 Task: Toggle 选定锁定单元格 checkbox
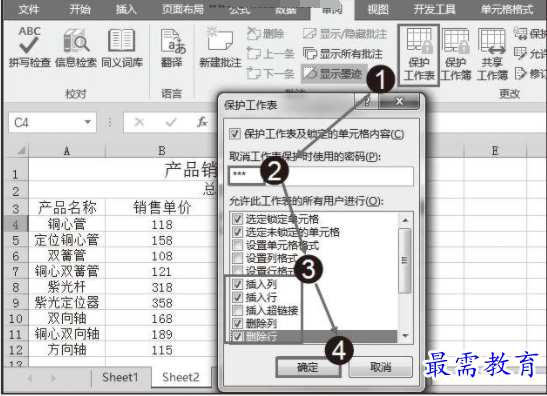(x=238, y=219)
